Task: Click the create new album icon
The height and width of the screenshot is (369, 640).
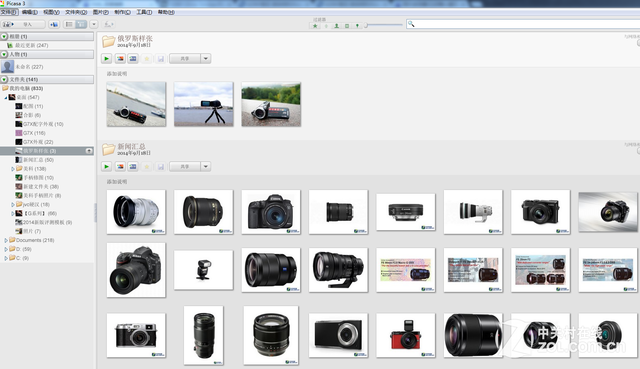Action: click(x=54, y=24)
